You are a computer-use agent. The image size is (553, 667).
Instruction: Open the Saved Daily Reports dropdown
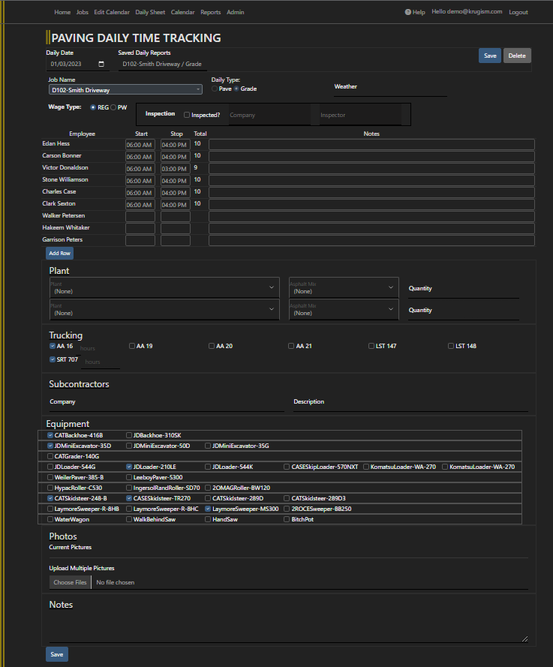[x=162, y=64]
